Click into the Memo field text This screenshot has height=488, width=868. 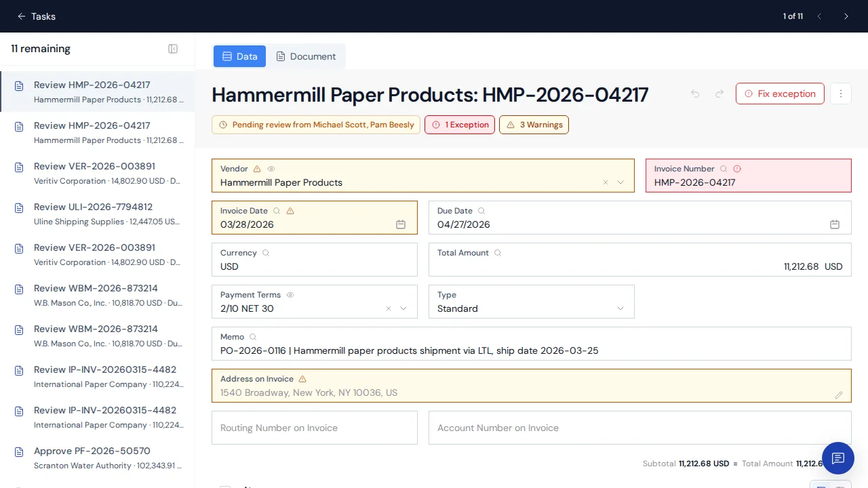(x=409, y=350)
